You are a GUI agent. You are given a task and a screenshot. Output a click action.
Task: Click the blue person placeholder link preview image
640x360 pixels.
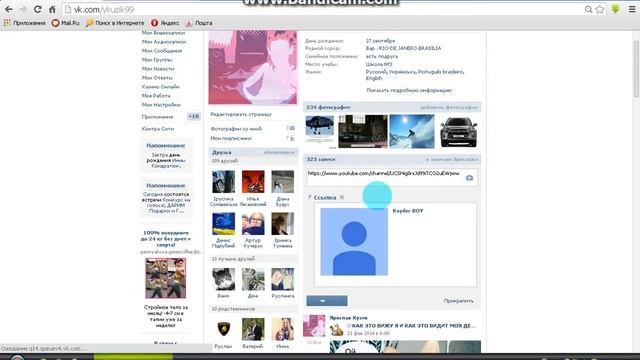(354, 242)
